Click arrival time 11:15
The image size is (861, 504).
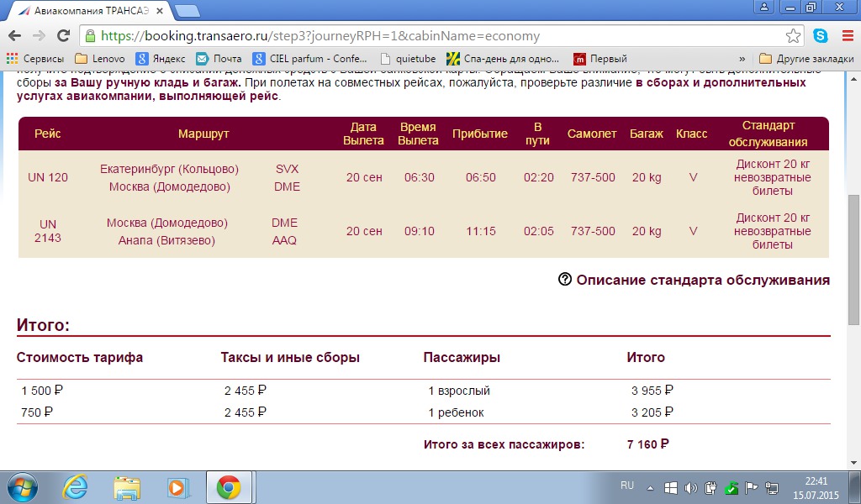[x=481, y=232]
